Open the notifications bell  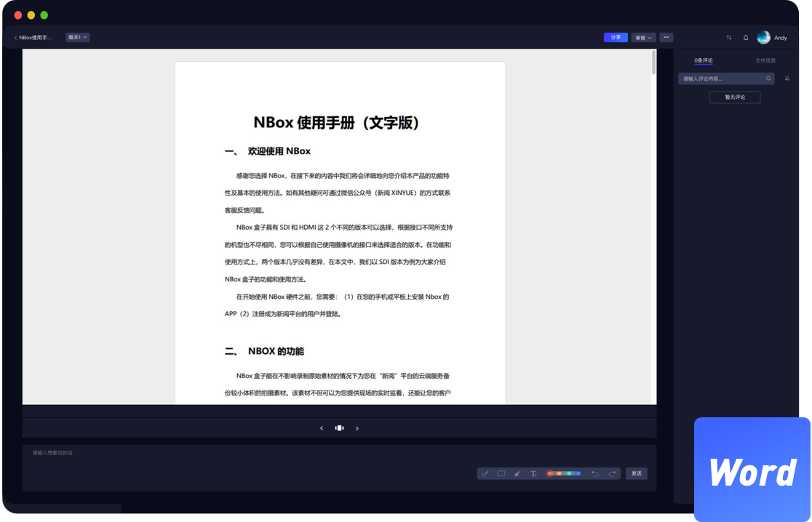pos(746,37)
